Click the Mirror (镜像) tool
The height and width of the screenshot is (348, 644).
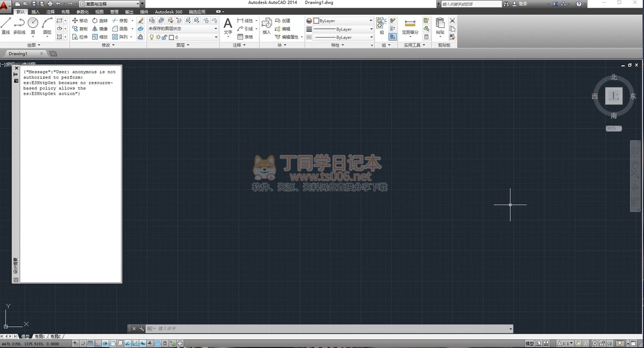click(100, 29)
